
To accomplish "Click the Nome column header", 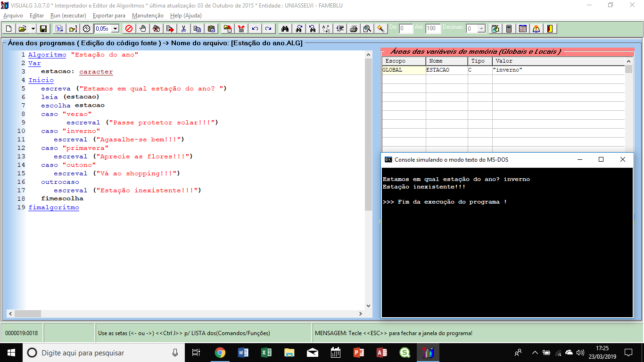I will tap(447, 61).
